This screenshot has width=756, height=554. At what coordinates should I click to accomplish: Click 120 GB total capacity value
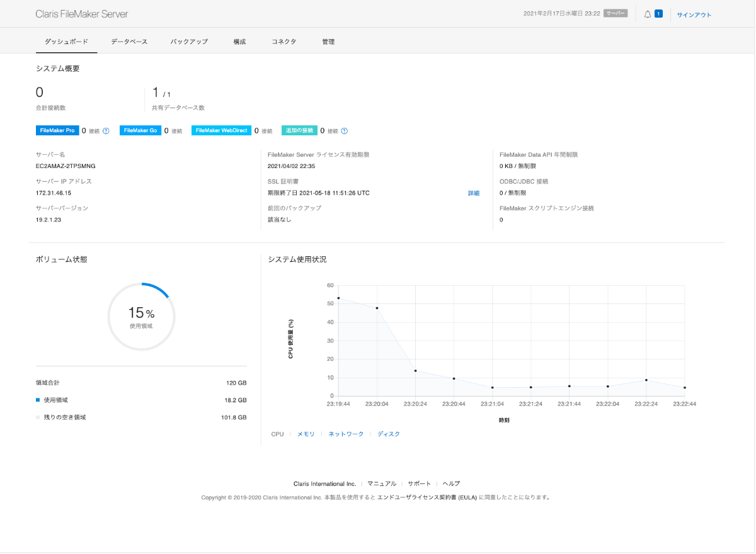click(x=236, y=383)
